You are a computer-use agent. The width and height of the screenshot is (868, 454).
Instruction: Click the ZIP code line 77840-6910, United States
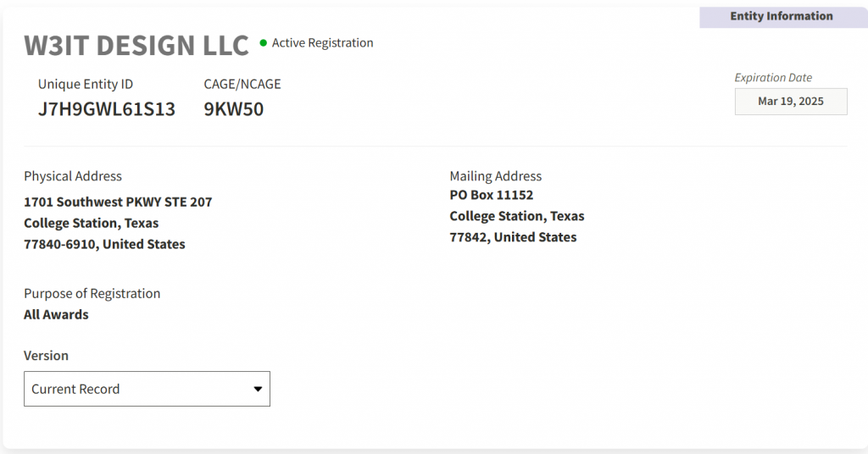pyautogui.click(x=104, y=244)
